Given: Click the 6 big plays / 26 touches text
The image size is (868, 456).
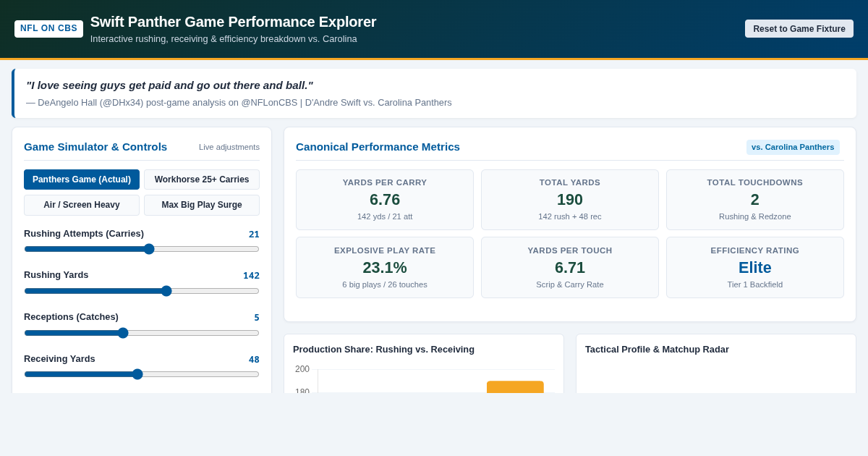Looking at the screenshot, I should pos(385,284).
